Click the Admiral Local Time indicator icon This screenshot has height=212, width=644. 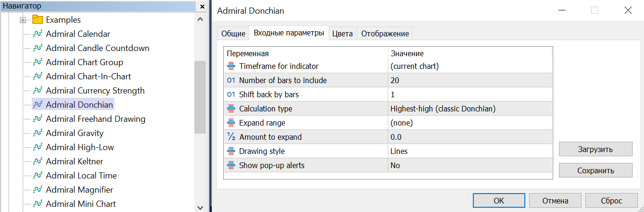(x=38, y=176)
